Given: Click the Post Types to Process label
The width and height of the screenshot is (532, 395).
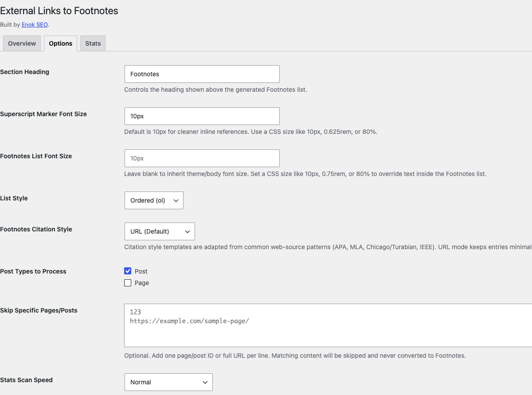Looking at the screenshot, I should [33, 271].
